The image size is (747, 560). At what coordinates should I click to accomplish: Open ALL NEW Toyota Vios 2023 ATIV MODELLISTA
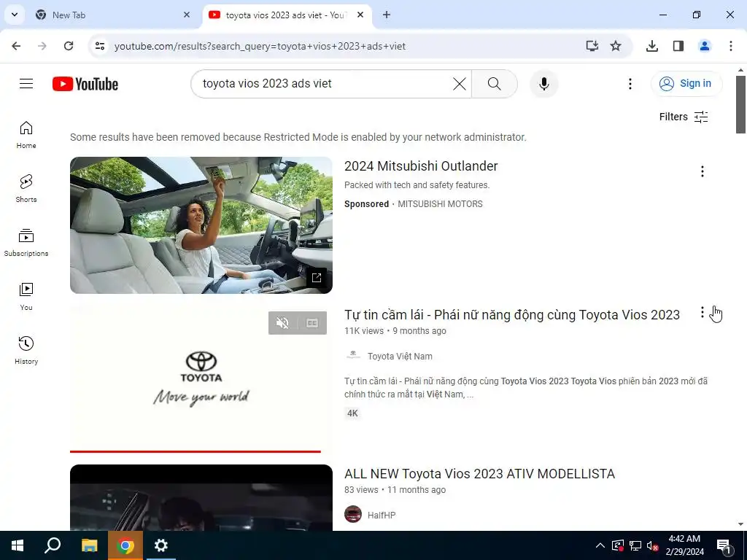[480, 474]
